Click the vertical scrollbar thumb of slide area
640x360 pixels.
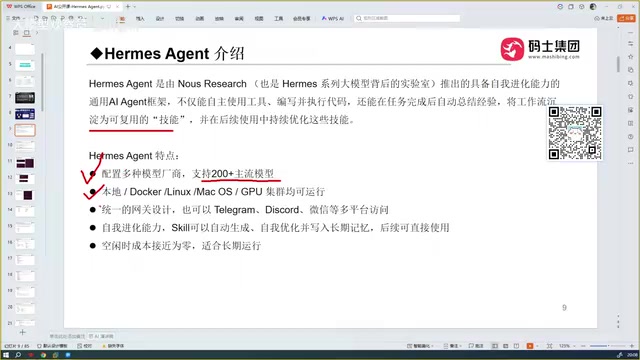(x=618, y=64)
